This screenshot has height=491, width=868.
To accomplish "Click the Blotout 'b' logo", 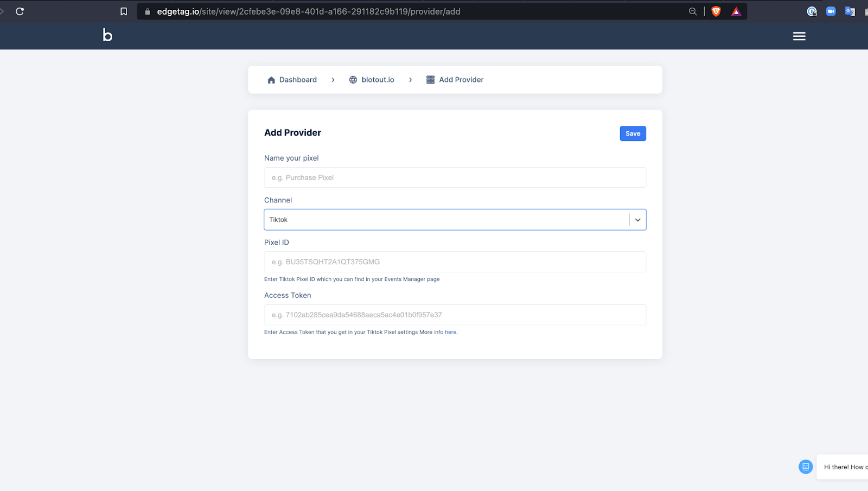I will point(107,35).
